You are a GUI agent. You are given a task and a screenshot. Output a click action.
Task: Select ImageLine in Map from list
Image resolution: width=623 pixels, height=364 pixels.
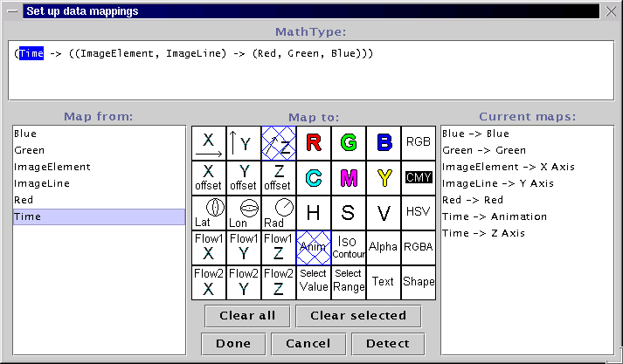point(99,184)
